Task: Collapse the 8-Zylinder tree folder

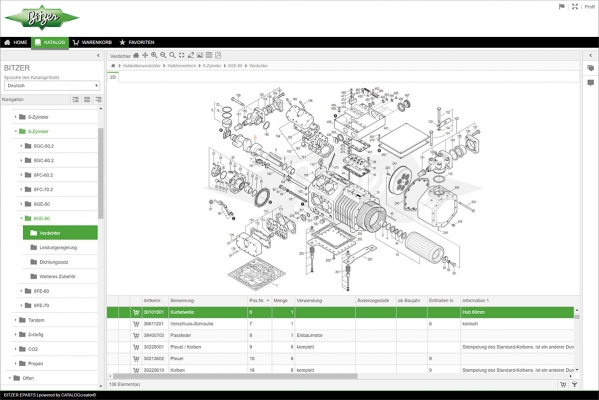Action: pos(15,131)
